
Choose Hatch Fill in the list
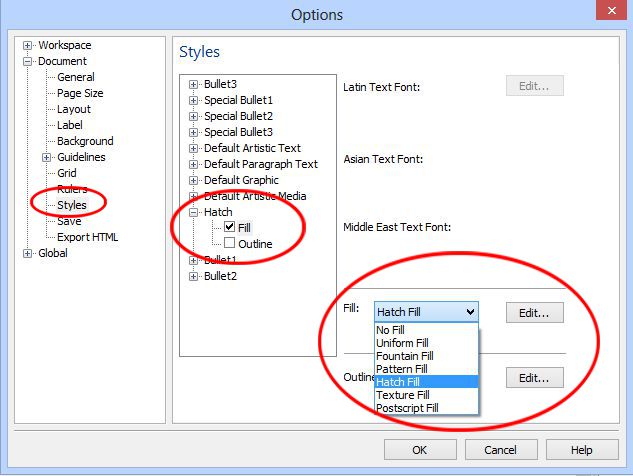(x=426, y=382)
